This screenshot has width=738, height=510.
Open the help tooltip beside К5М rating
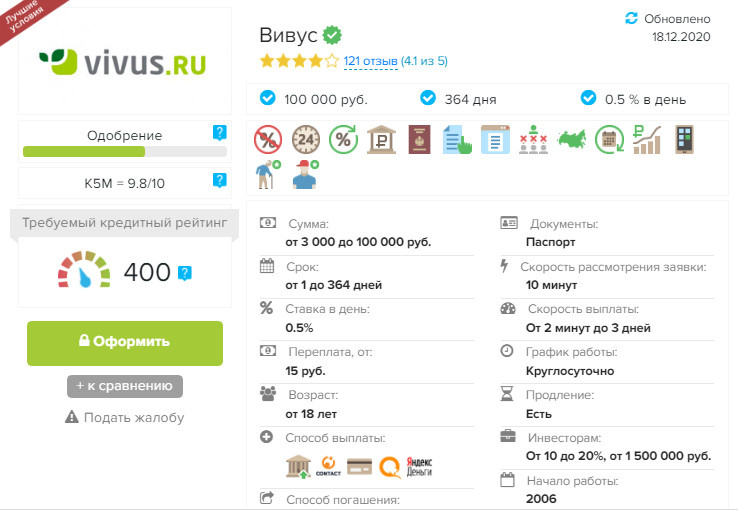pos(219,180)
